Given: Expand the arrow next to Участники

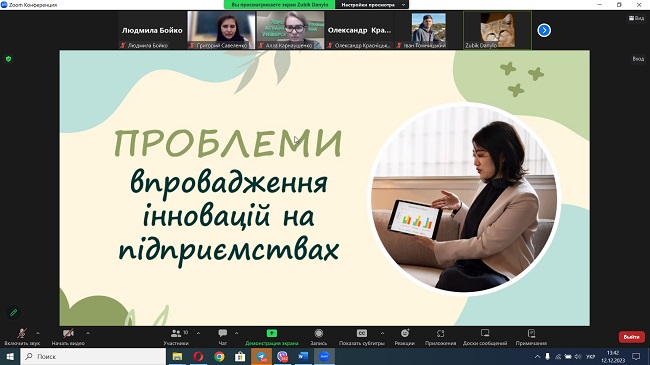Looking at the screenshot, I should [198, 333].
